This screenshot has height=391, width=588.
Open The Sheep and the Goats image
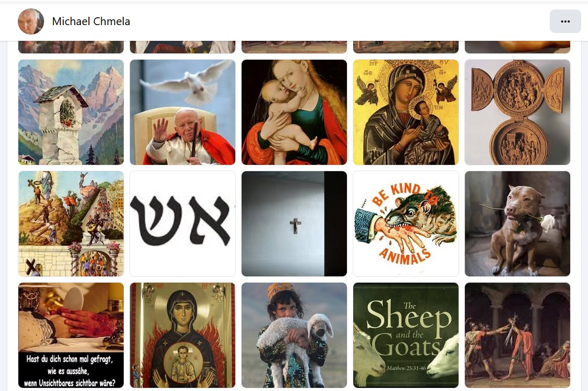click(406, 335)
